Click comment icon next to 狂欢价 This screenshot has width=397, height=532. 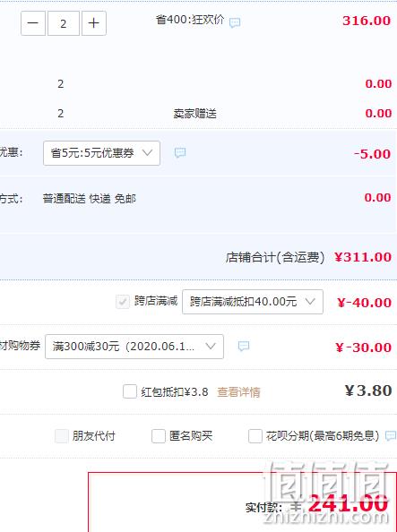click(x=235, y=22)
